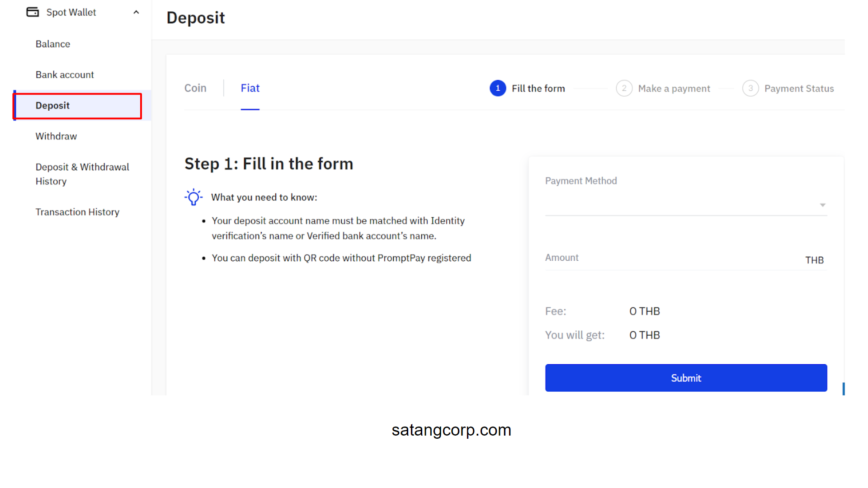Viewport: 868px width, 488px height.
Task: Click the THB currency label
Action: 814,260
